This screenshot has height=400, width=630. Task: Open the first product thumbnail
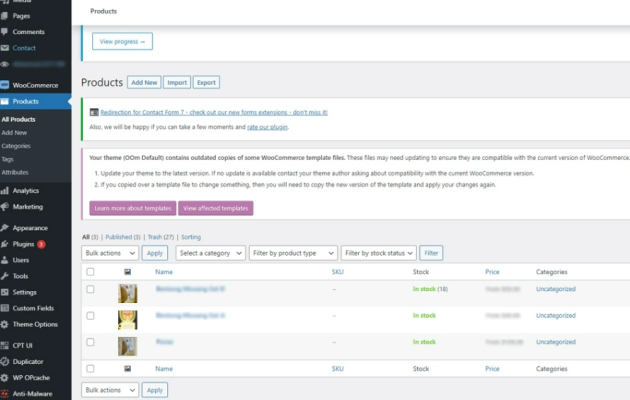click(x=127, y=293)
